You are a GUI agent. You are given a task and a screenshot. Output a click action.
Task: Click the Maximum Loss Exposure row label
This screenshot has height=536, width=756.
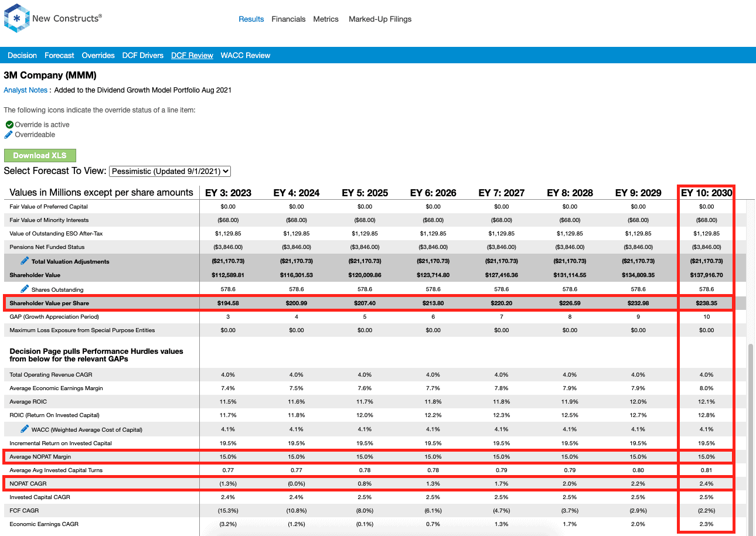(82, 330)
